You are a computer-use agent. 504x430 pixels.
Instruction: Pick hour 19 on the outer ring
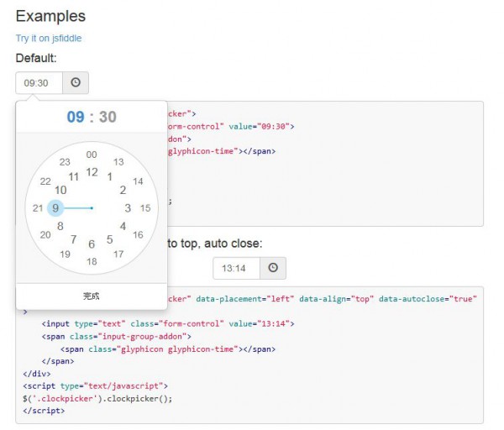pyautogui.click(x=65, y=254)
